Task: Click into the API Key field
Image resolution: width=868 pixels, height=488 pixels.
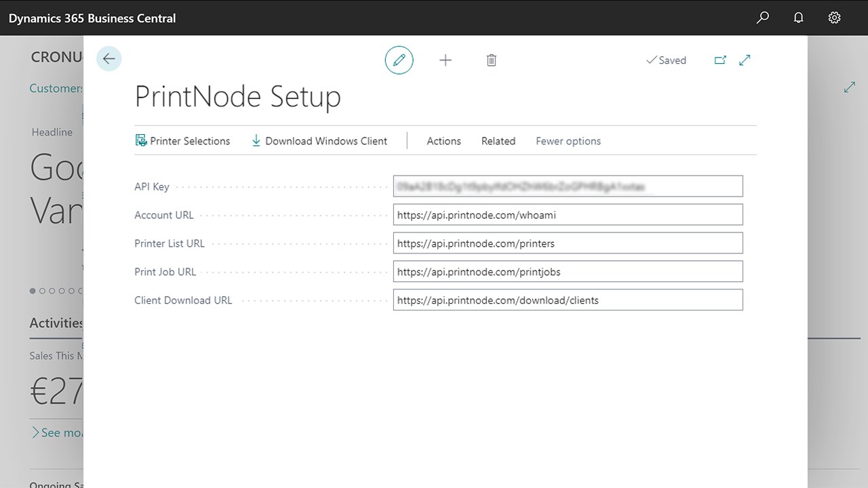Action: (x=568, y=186)
